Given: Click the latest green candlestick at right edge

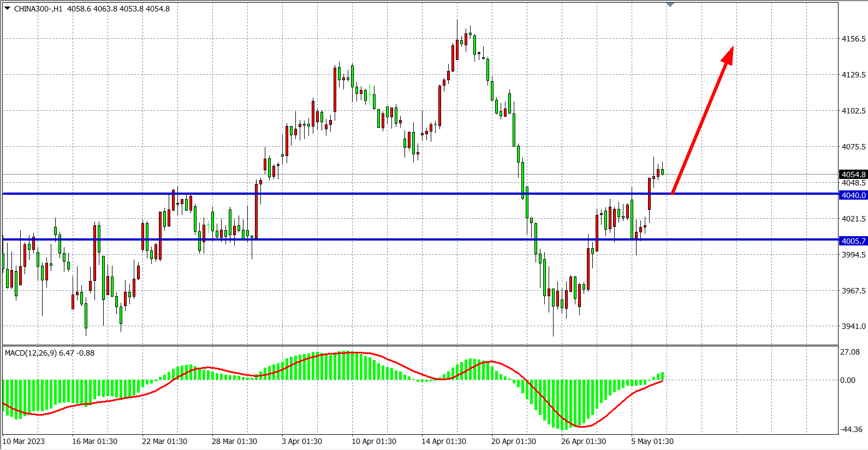Looking at the screenshot, I should point(662,172).
